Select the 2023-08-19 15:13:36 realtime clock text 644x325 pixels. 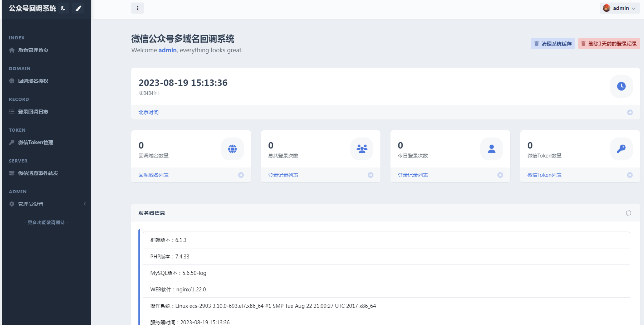click(183, 83)
